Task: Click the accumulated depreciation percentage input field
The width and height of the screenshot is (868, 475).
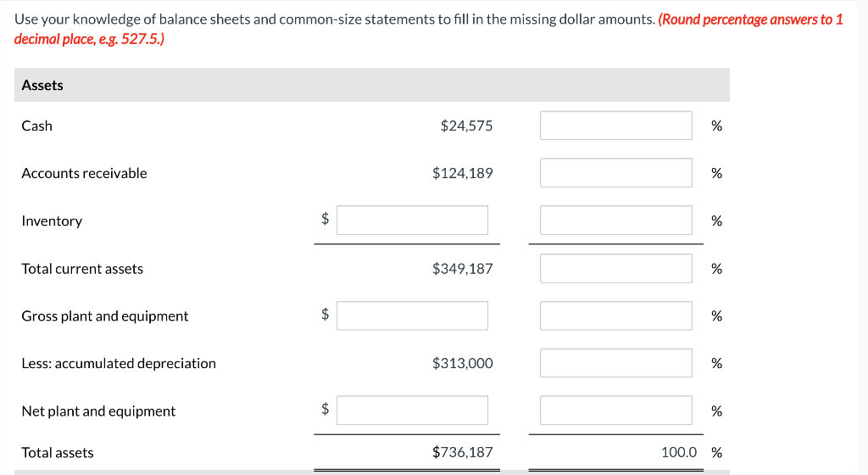Action: coord(616,363)
